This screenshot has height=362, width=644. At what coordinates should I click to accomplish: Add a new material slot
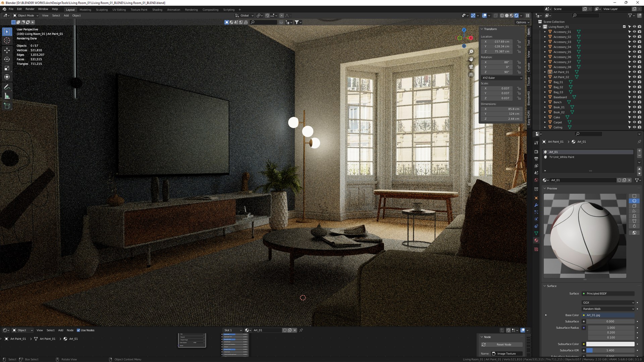pyautogui.click(x=639, y=151)
